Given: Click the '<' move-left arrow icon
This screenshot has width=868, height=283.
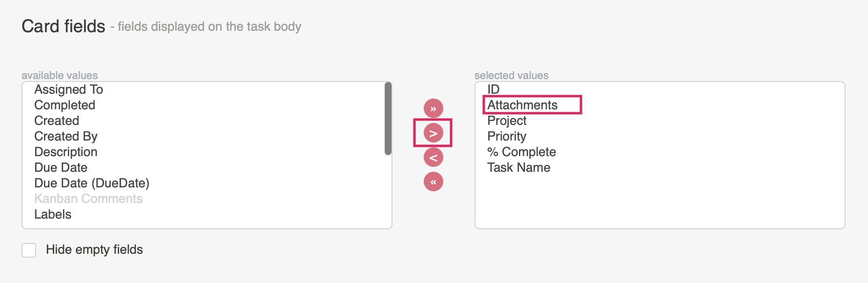Looking at the screenshot, I should [x=433, y=157].
